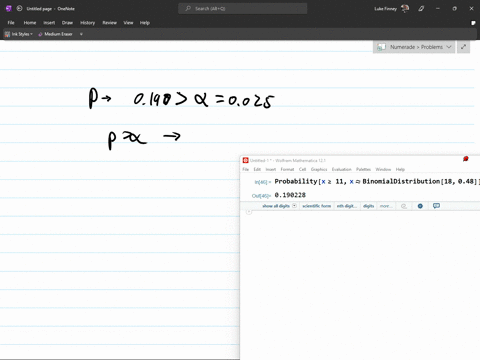The height and width of the screenshot is (360, 480).
Task: Open the Help menu in Mathematica
Action: (400, 169)
